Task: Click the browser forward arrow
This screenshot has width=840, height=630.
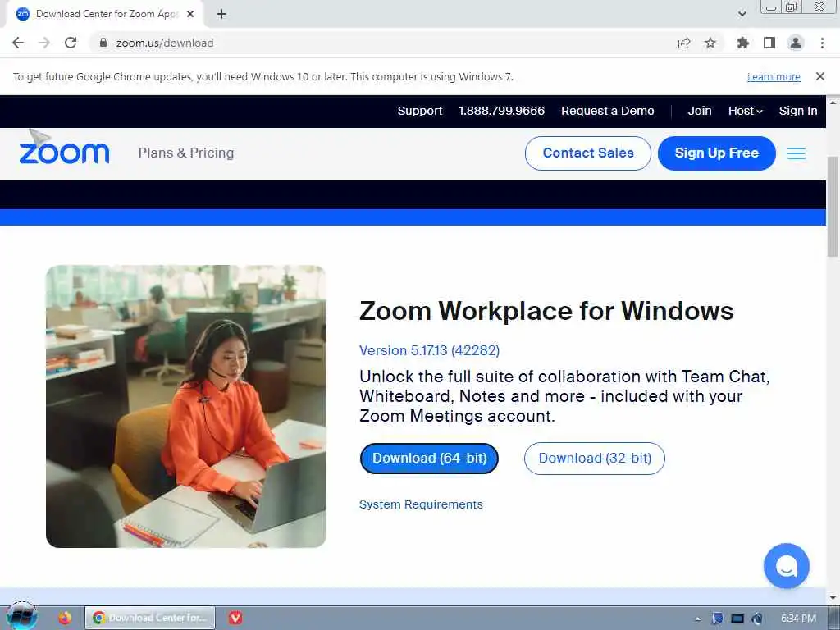Action: 44,43
